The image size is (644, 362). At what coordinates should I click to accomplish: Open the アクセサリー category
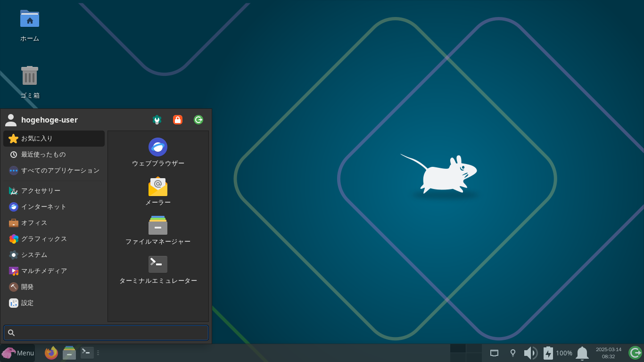(54, 191)
